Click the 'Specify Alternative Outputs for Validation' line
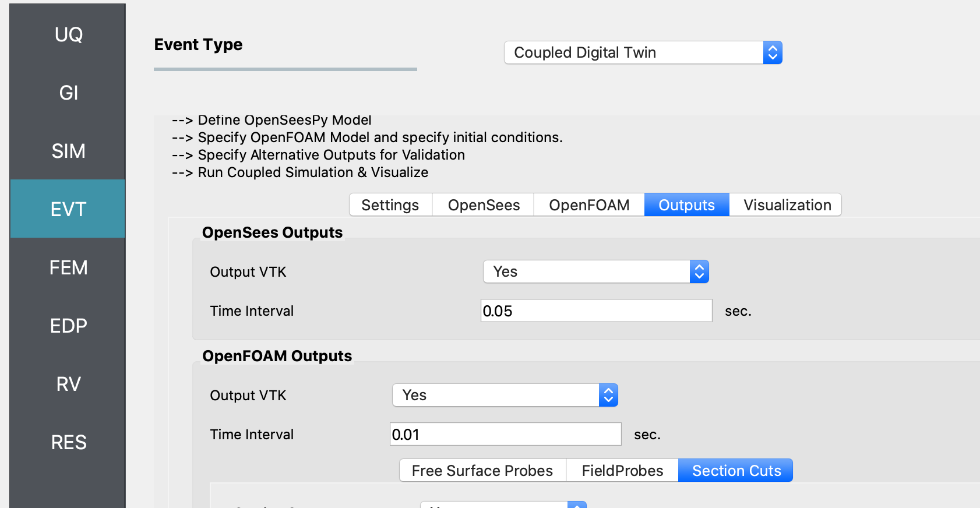Viewport: 980px width, 508px height. pyautogui.click(x=318, y=155)
